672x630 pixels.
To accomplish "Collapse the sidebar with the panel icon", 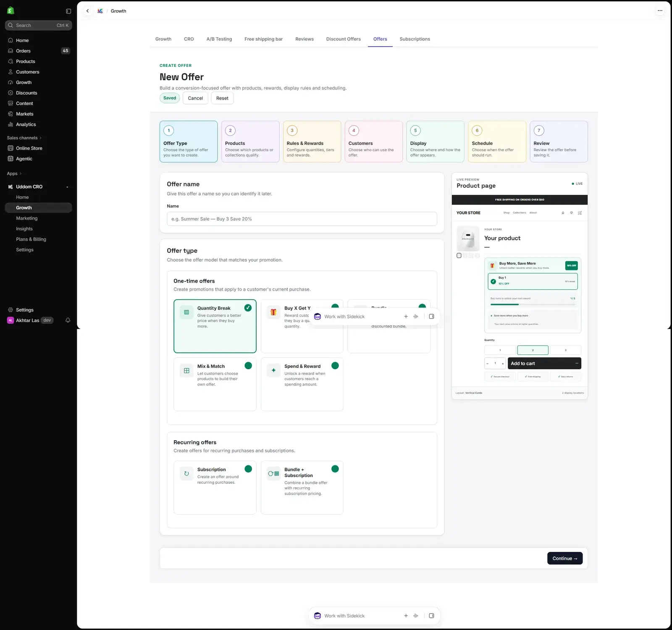I will pos(68,11).
